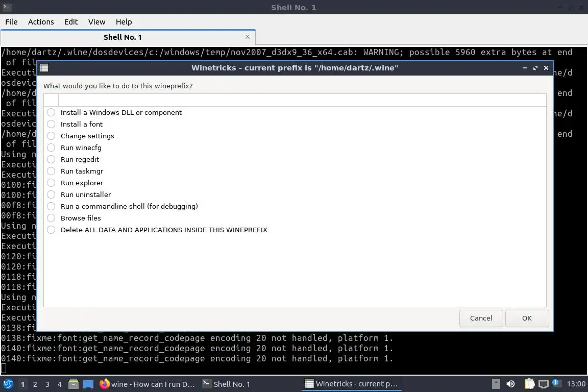The width and height of the screenshot is (588, 392).
Task: Open the Firefox 'wine - How can I run D...' task
Action: (148, 384)
